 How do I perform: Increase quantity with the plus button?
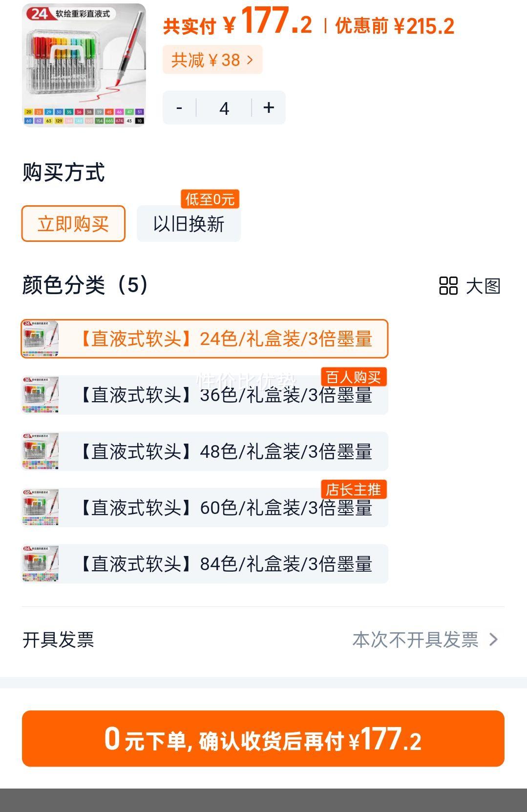[269, 108]
